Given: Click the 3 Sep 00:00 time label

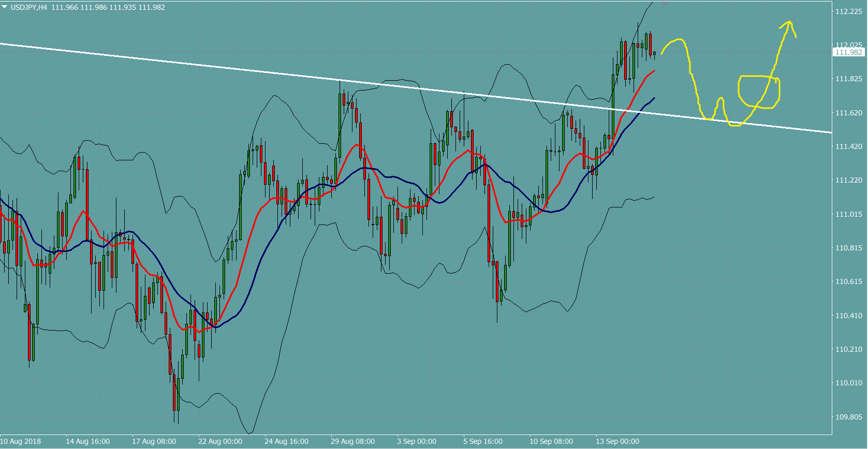Looking at the screenshot, I should click(417, 441).
